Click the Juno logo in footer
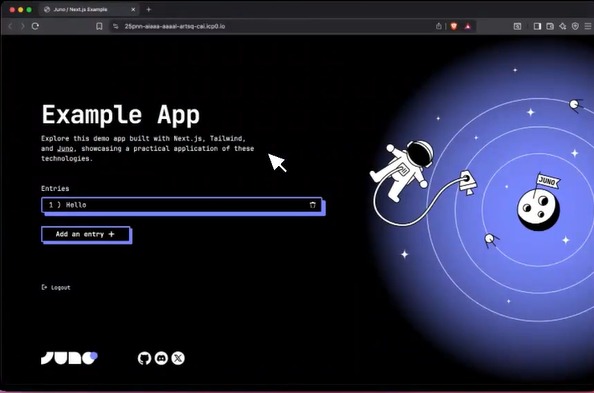This screenshot has height=393, width=594. pyautogui.click(x=69, y=358)
